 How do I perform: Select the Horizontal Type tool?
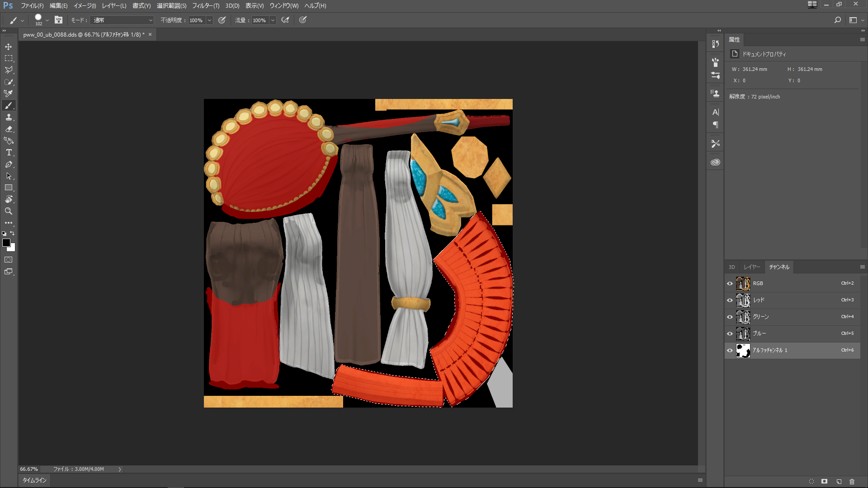9,152
